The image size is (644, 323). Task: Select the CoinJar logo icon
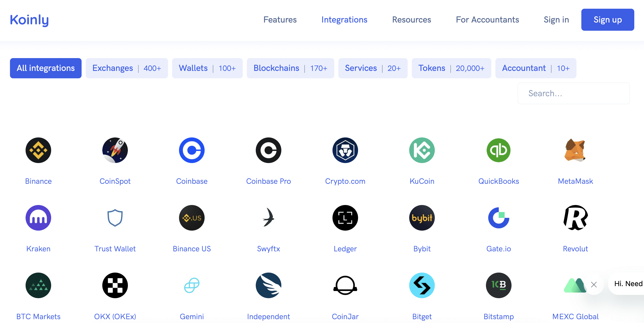point(345,285)
